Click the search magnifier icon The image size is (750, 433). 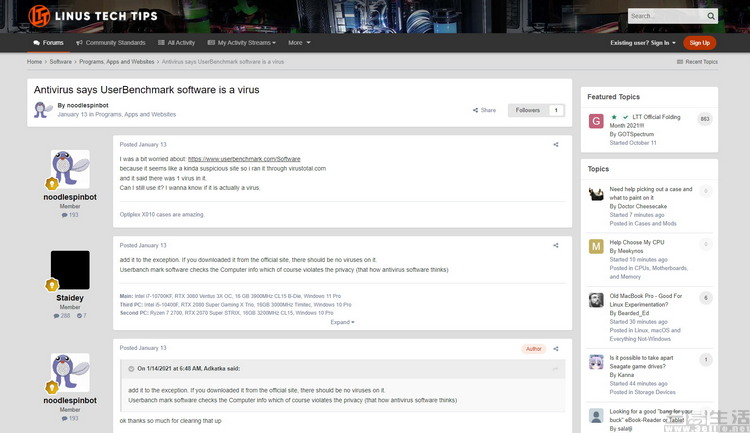(711, 16)
